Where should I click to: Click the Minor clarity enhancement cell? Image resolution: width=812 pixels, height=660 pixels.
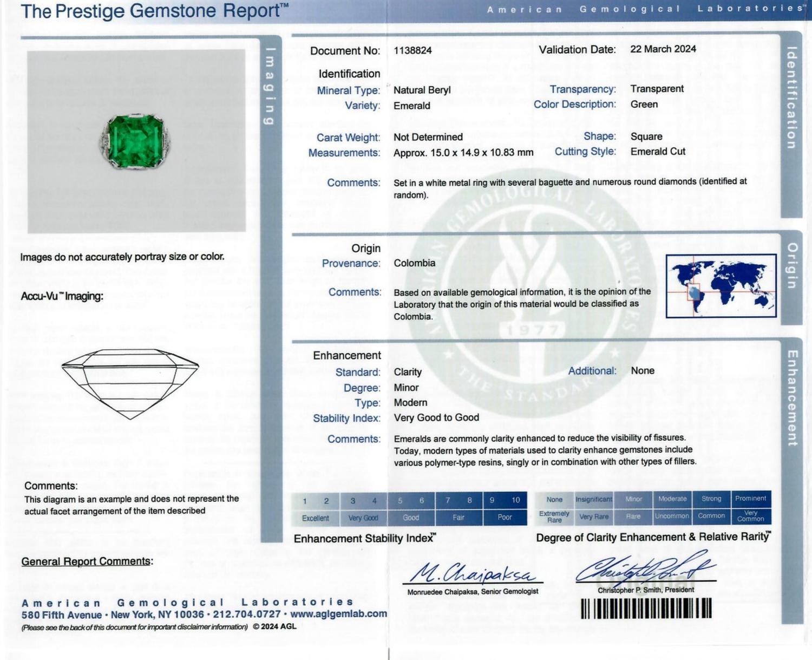[633, 499]
